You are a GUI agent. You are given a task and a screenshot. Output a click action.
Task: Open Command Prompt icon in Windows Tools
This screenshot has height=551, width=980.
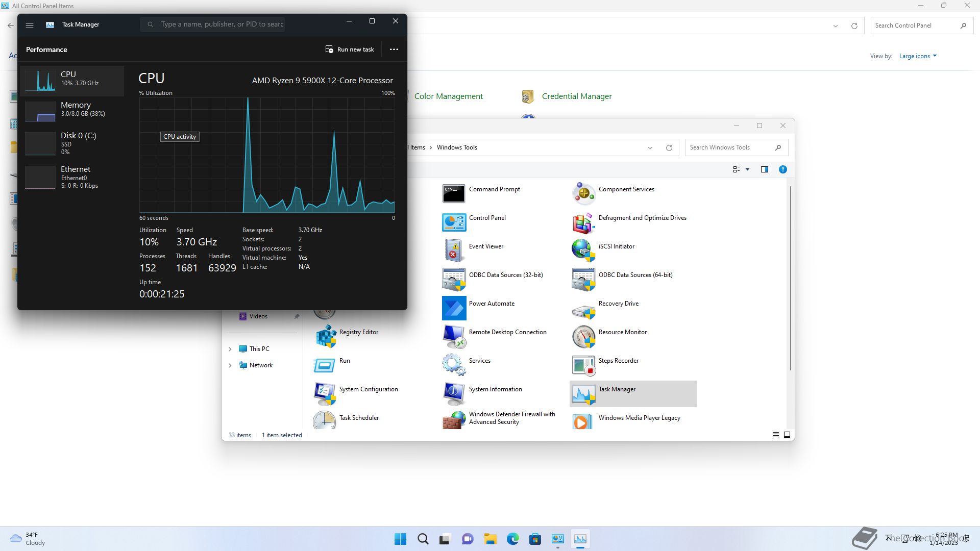coord(453,194)
